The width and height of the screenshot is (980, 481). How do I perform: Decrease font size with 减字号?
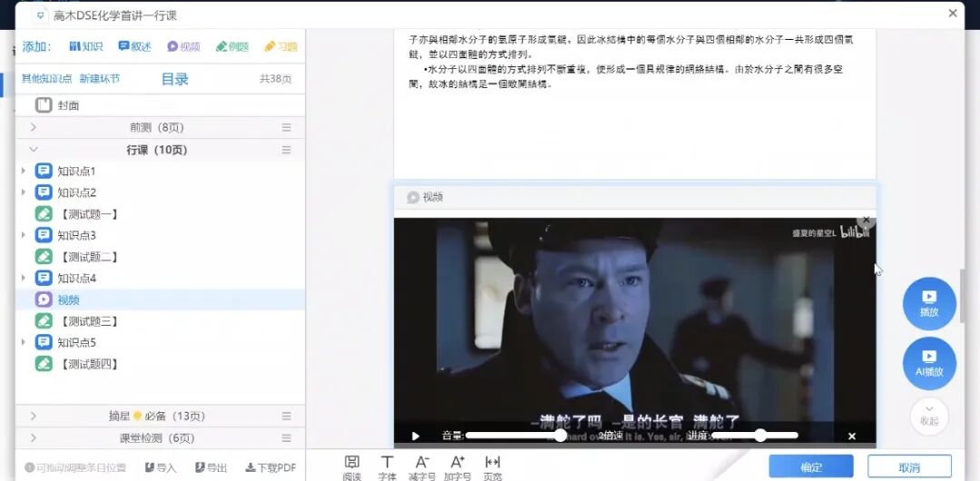[x=422, y=468]
